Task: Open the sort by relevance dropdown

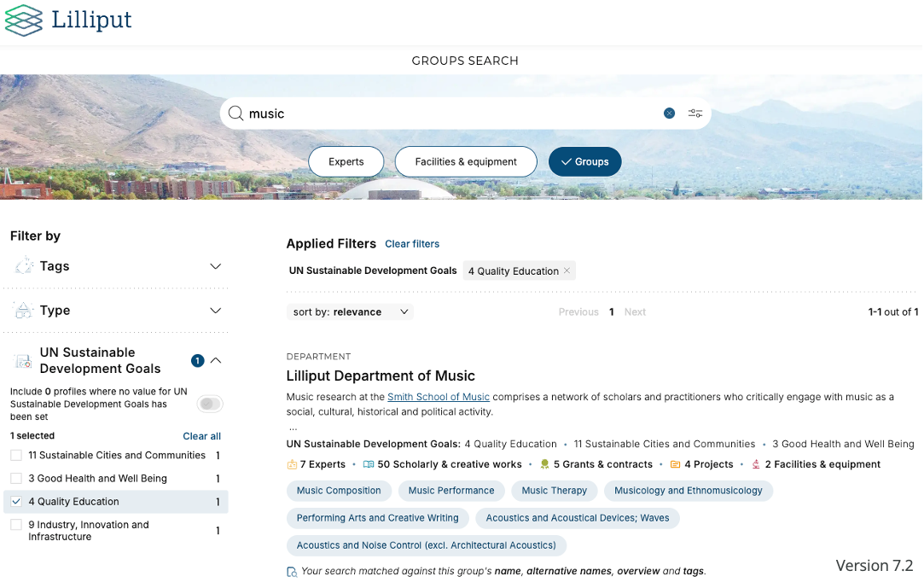Action: click(x=350, y=312)
